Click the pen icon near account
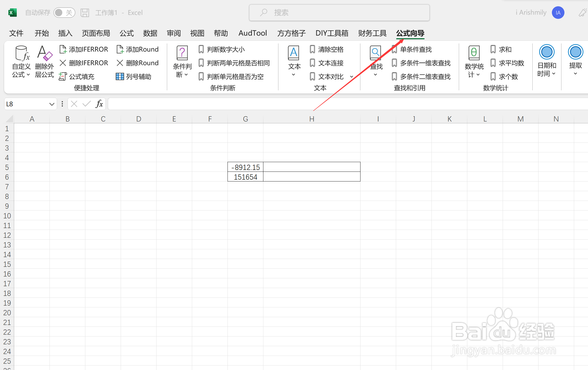The height and width of the screenshot is (370, 588). [x=583, y=13]
